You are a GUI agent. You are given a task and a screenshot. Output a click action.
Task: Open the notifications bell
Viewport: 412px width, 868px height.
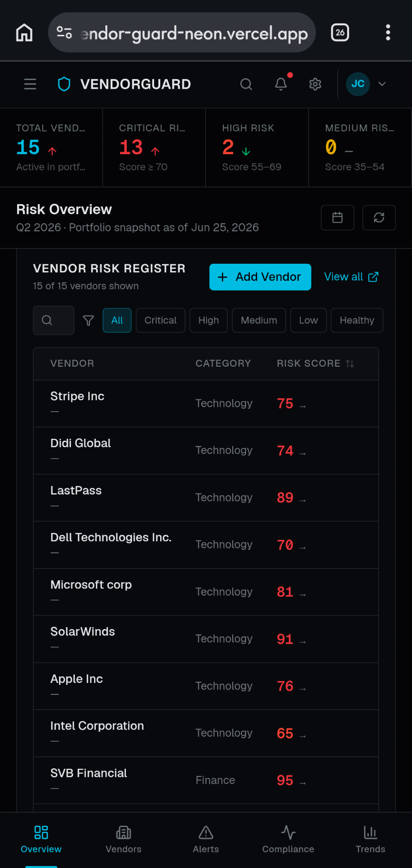[x=281, y=84]
